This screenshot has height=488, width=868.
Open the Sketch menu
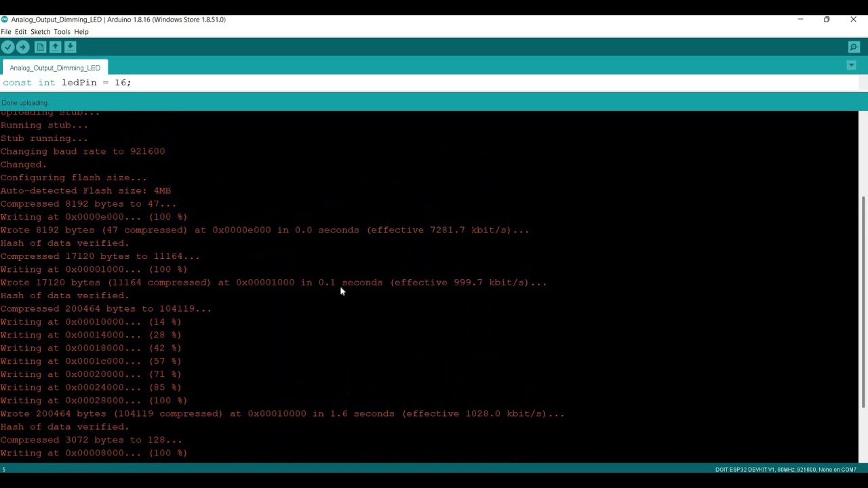click(x=40, y=32)
